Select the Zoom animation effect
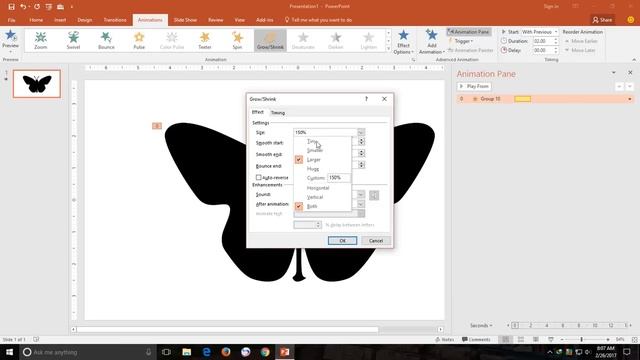640x360 pixels. coord(40,40)
